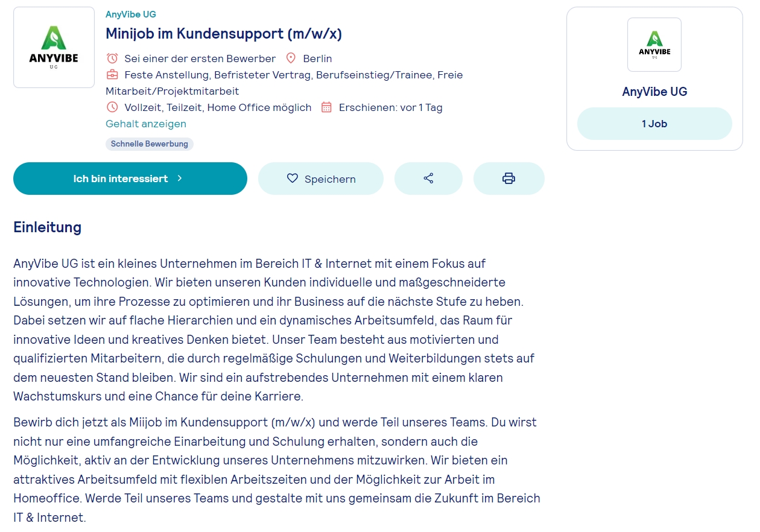Show salary via Gehalt anzeigen
Image resolution: width=760 pixels, height=532 pixels.
pos(146,124)
